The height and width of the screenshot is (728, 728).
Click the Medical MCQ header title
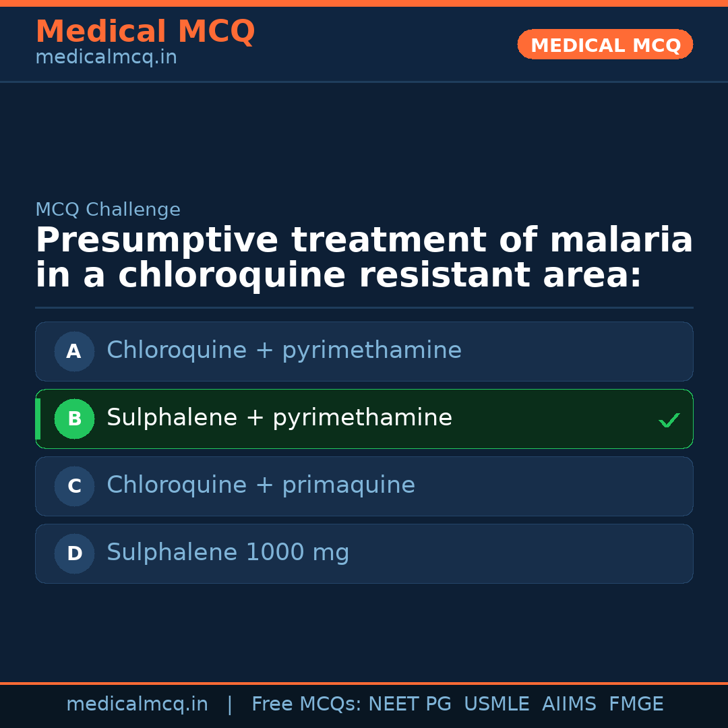click(x=145, y=32)
